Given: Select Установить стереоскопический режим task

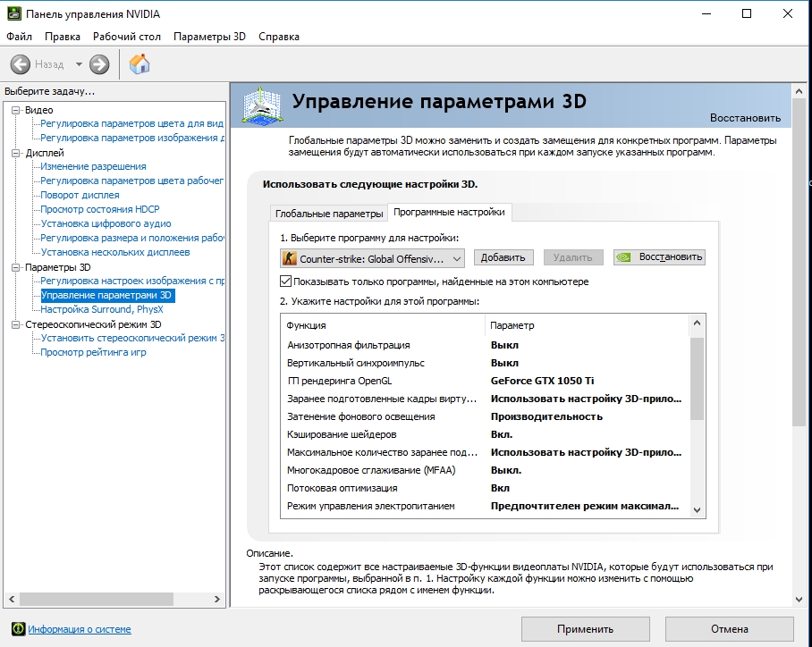Looking at the screenshot, I should pyautogui.click(x=132, y=338).
